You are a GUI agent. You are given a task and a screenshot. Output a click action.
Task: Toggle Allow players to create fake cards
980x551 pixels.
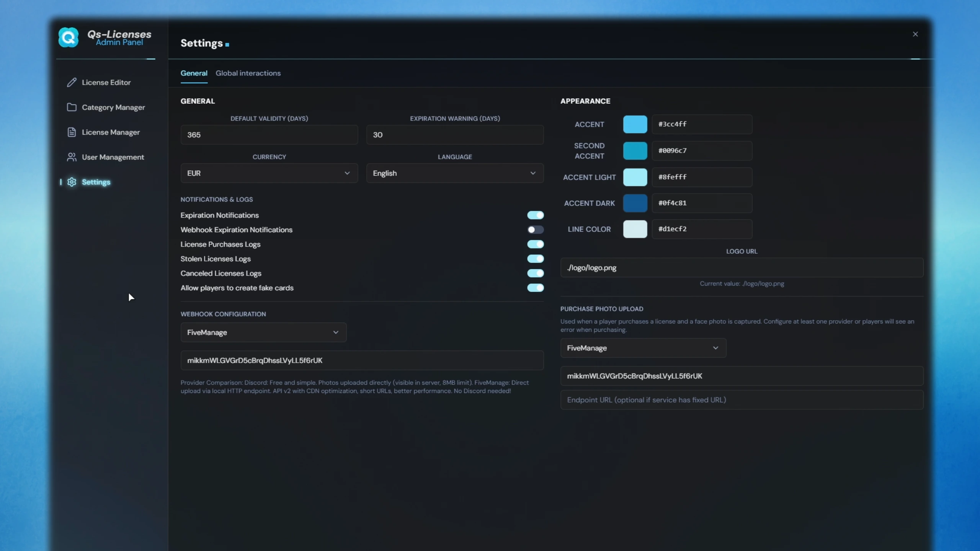(535, 288)
